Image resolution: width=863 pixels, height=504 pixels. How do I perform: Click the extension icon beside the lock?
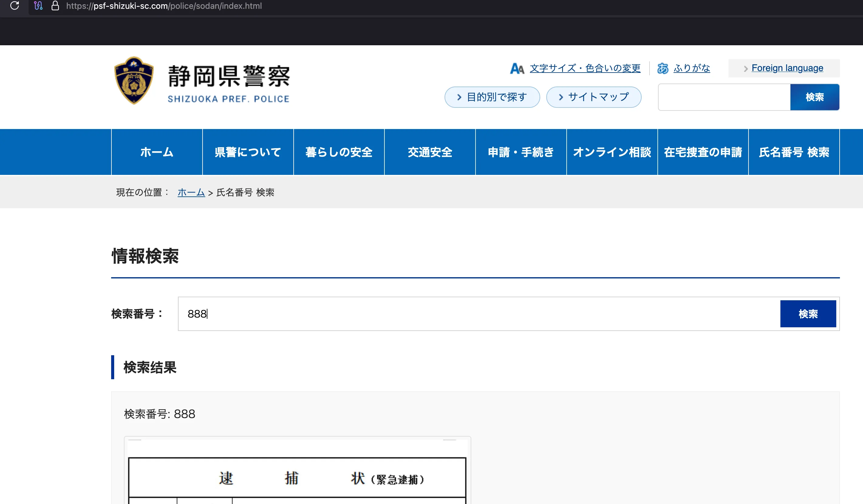pos(38,5)
